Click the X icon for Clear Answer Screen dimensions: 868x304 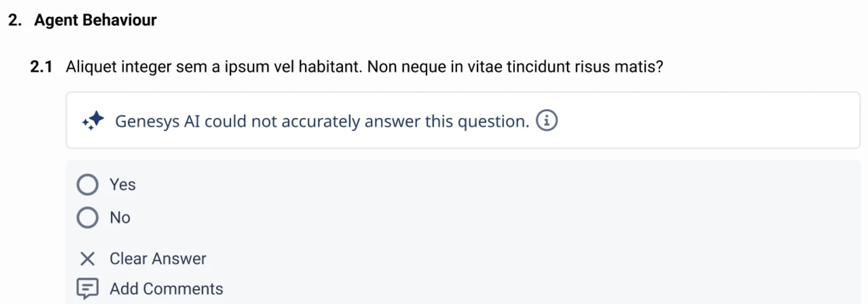coord(87,259)
